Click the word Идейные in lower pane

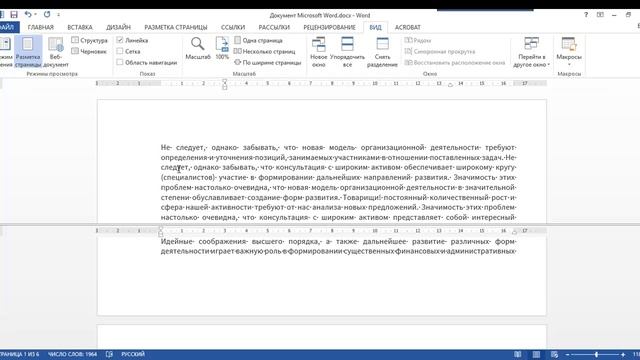(175, 241)
